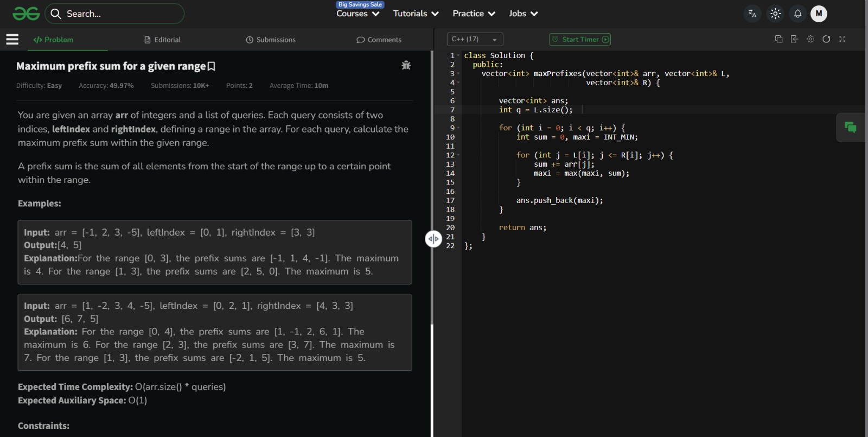Expand the Courses menu
The height and width of the screenshot is (437, 868).
coord(358,14)
